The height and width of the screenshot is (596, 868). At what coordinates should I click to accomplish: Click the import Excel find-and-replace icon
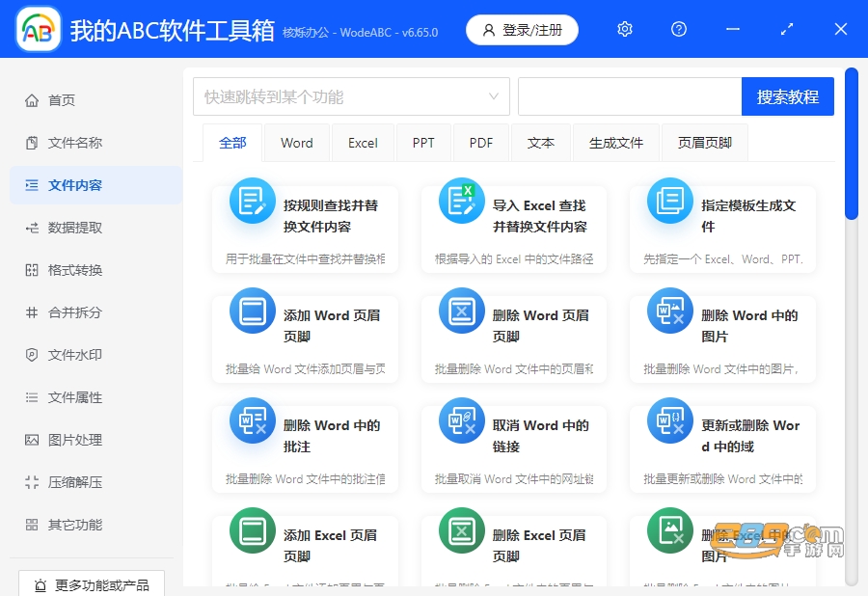462,201
